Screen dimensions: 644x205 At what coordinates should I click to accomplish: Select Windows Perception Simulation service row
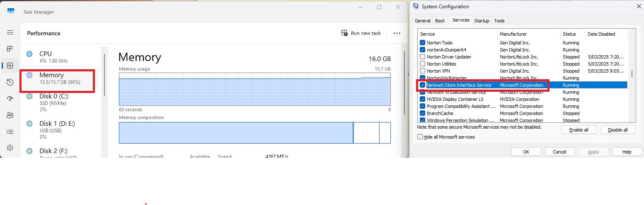pos(522,120)
